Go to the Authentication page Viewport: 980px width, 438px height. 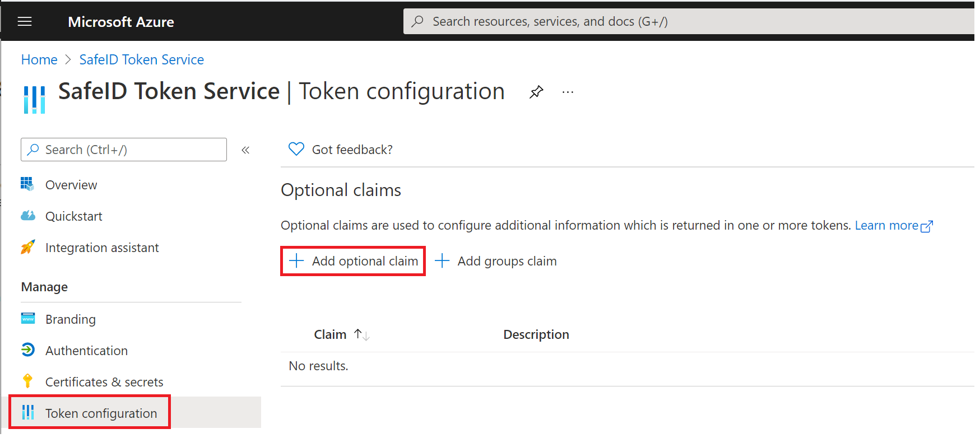[x=86, y=351]
